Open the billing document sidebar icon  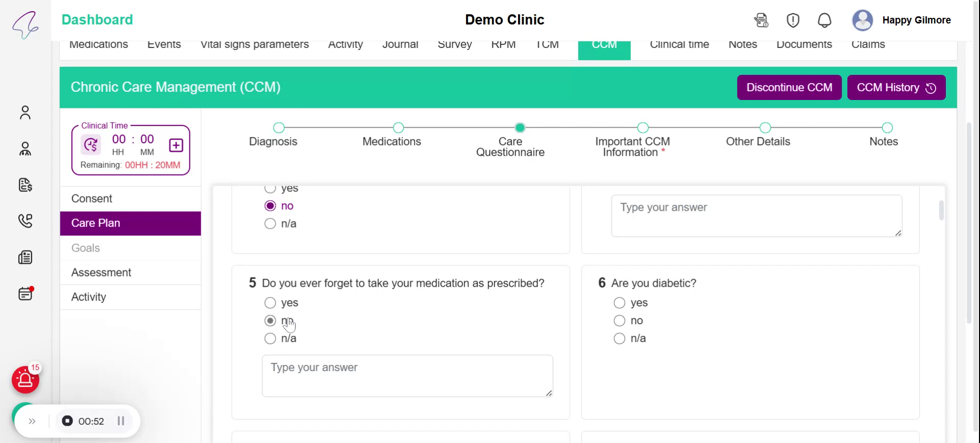pyautogui.click(x=25, y=185)
